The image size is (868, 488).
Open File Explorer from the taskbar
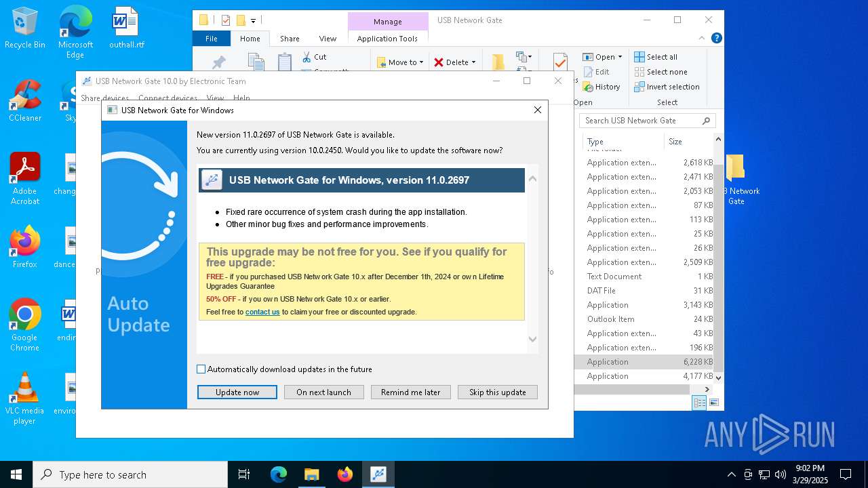[311, 474]
